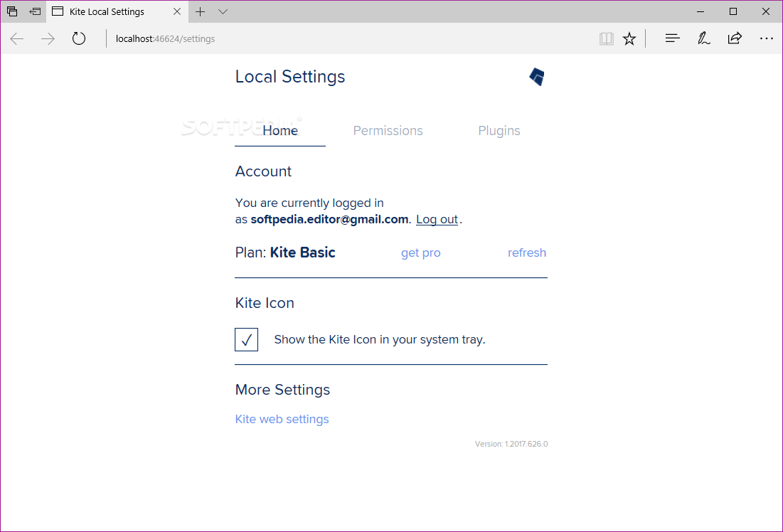Uncheck Show the Kite Icon checkbox
Screen dimensions: 783x532
[x=246, y=340]
